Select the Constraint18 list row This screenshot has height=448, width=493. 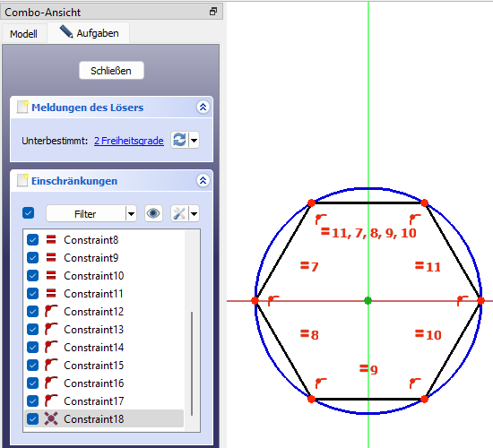pyautogui.click(x=104, y=419)
